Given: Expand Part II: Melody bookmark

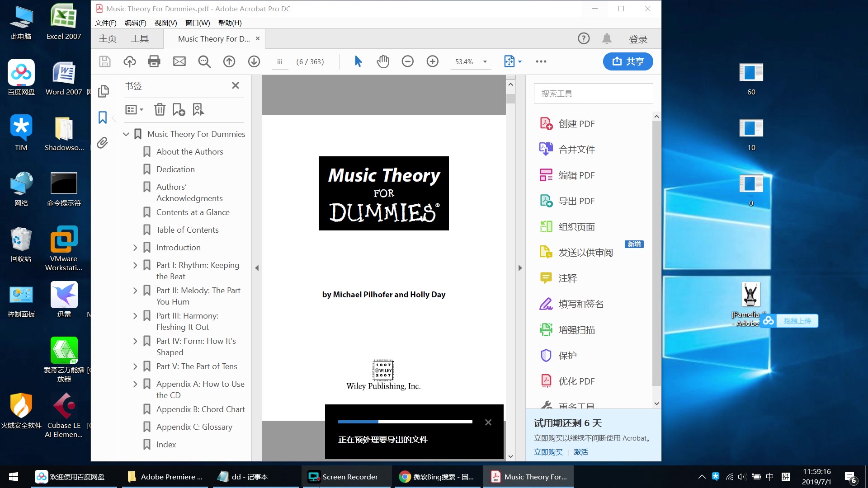Looking at the screenshot, I should 135,291.
